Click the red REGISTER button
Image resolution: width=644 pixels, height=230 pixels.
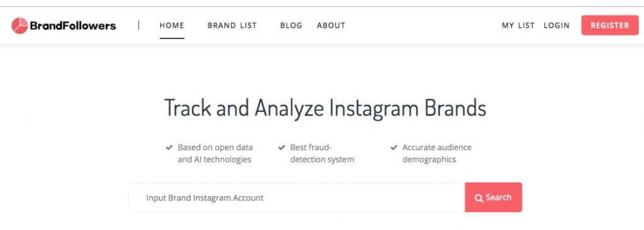[610, 26]
